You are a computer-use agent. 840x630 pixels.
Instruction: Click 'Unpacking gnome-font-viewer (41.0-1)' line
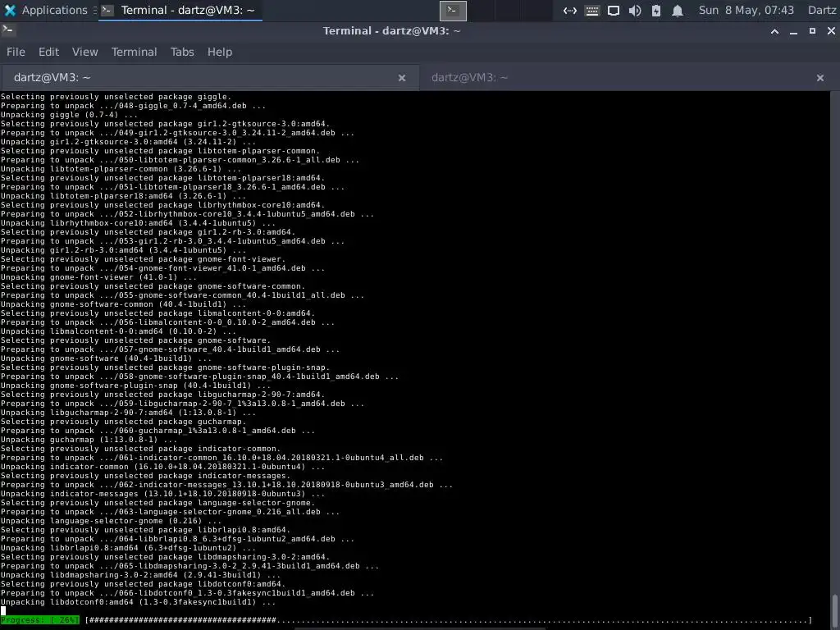[98, 277]
